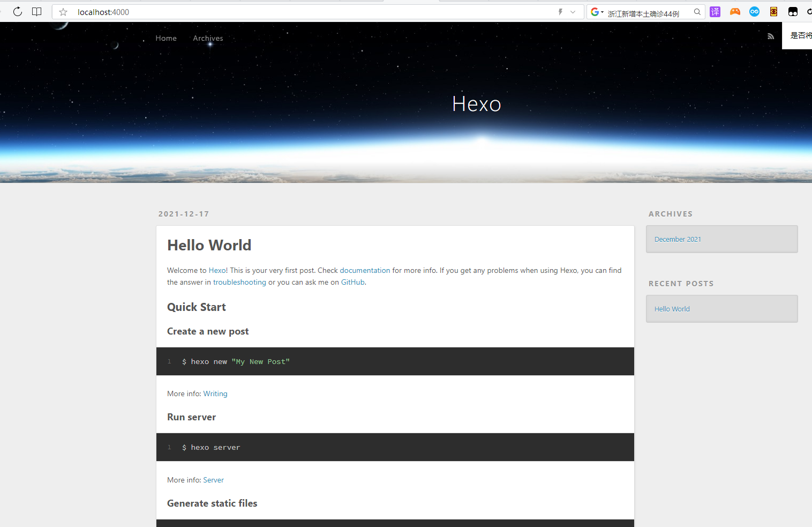
Task: Open Archives in site navigation
Action: pos(208,38)
